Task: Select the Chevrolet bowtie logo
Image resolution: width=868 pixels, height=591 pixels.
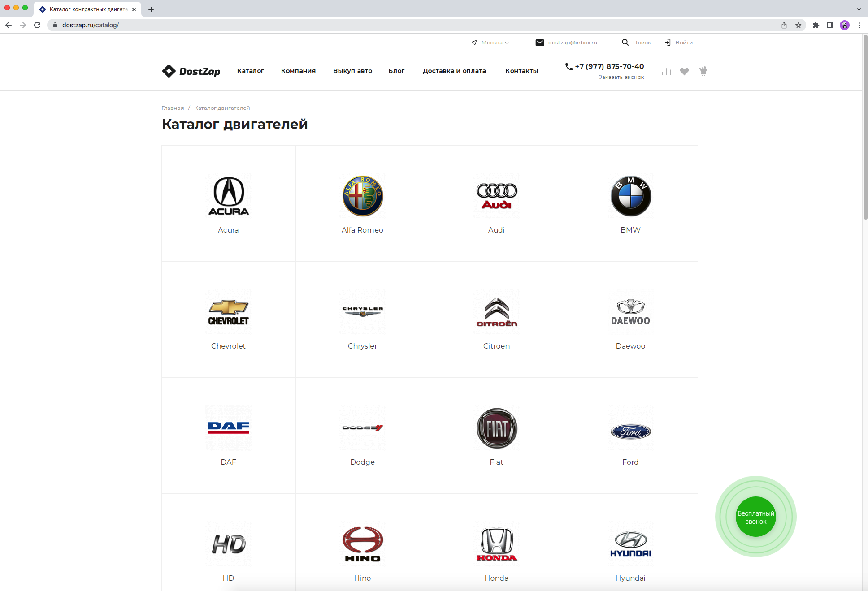Action: click(228, 312)
